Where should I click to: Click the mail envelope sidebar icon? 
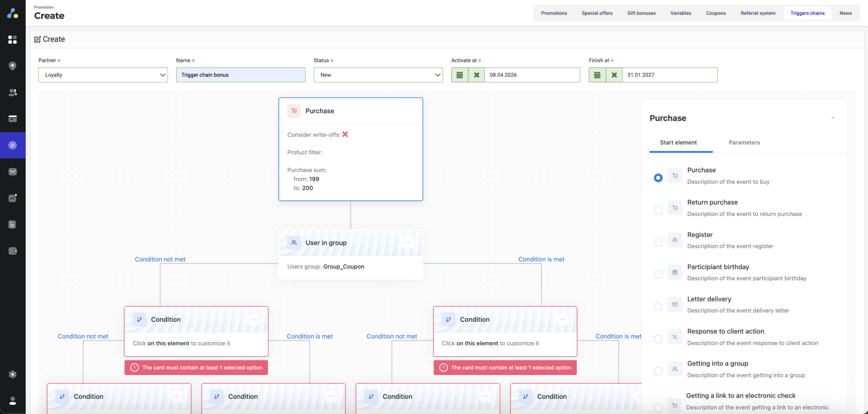point(13,172)
